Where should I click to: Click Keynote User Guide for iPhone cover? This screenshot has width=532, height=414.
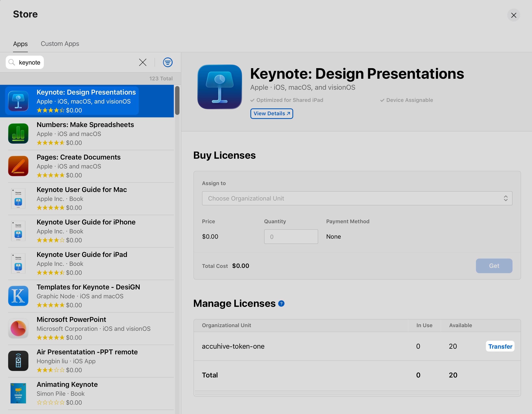pos(18,231)
